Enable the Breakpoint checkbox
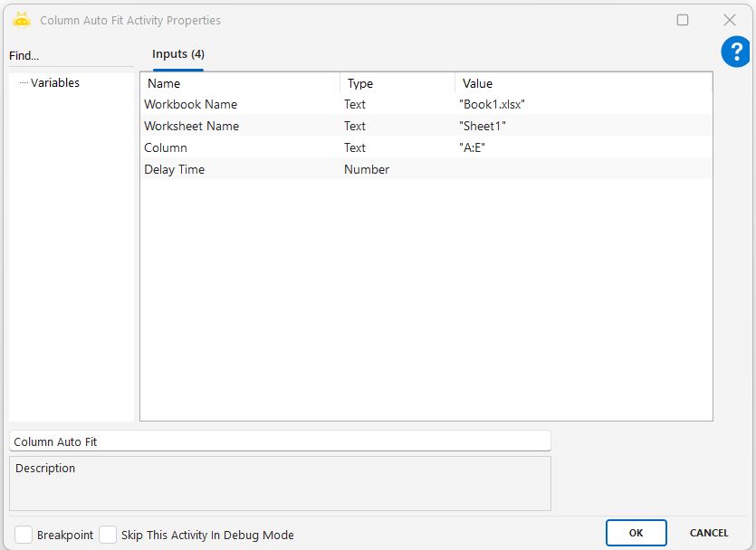The width and height of the screenshot is (756, 550). tap(24, 535)
